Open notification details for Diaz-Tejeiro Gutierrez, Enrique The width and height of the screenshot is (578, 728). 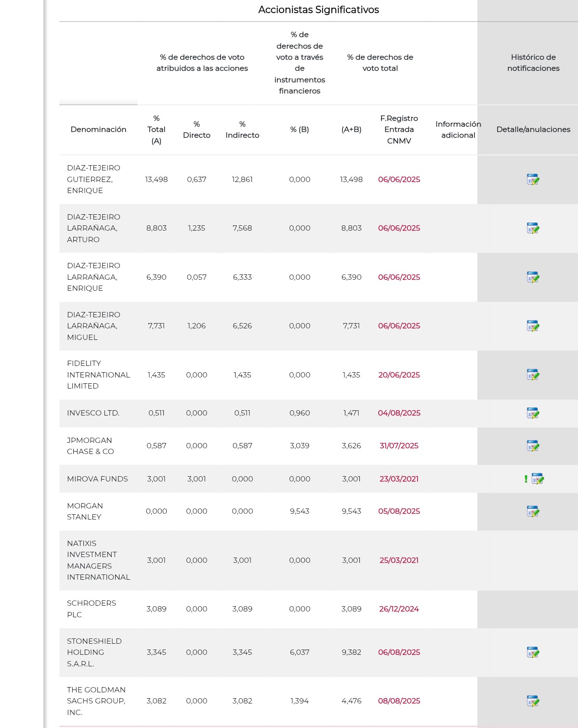533,180
